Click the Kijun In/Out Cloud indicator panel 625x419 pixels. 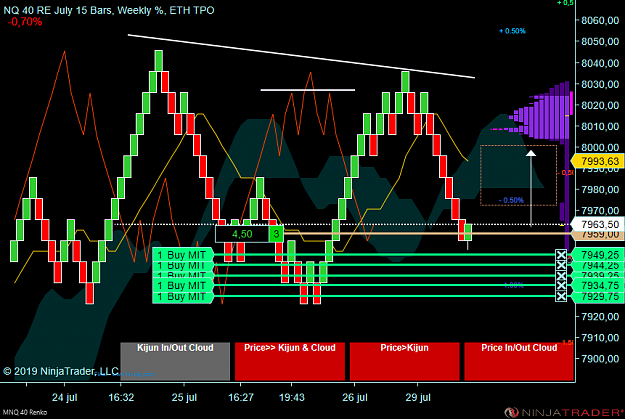[x=175, y=361]
